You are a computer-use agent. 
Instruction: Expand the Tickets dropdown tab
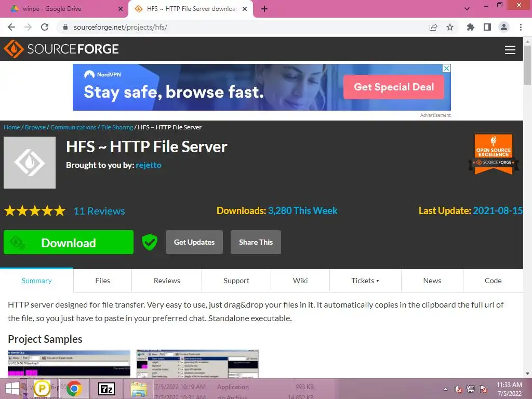[x=365, y=281]
